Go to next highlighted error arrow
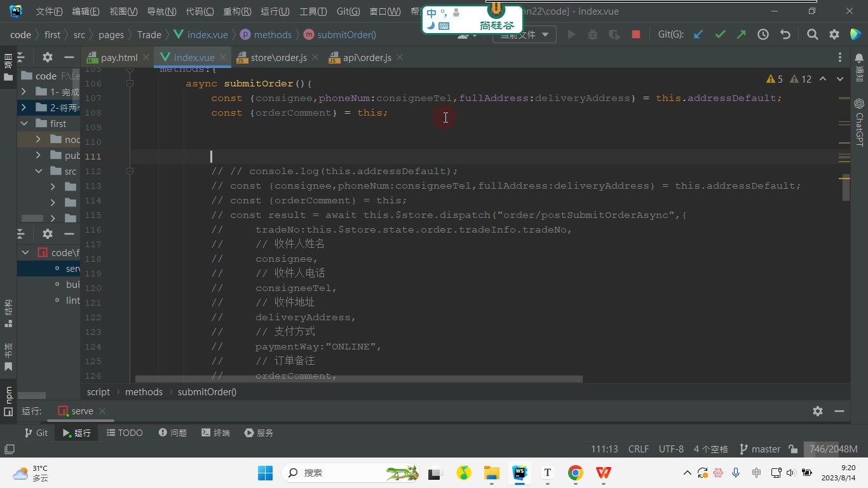This screenshot has height=488, width=868. (840, 79)
